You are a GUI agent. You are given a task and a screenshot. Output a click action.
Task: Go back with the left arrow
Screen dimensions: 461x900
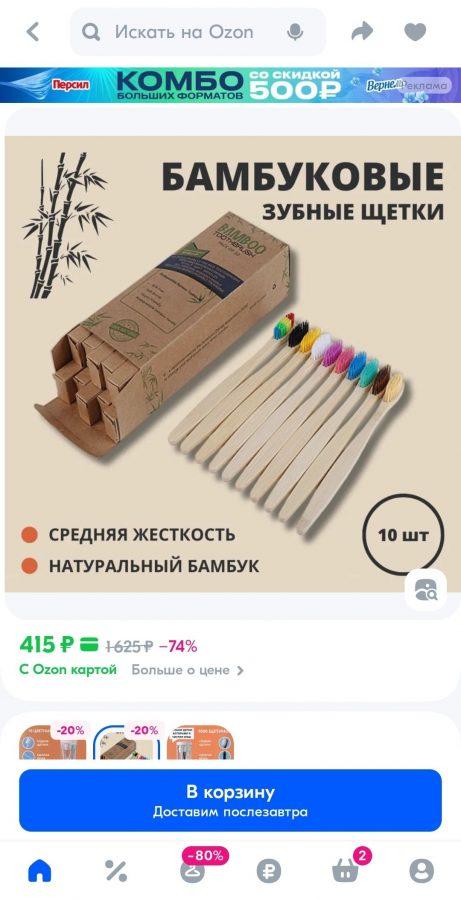[x=33, y=32]
